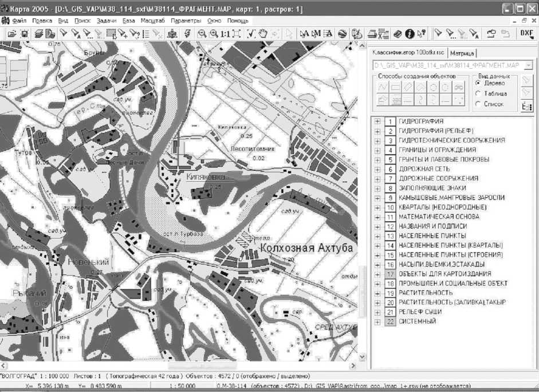Screen dimensions: 539x392
Task: Click the cursor with question mark help icon
Action: point(422,34)
